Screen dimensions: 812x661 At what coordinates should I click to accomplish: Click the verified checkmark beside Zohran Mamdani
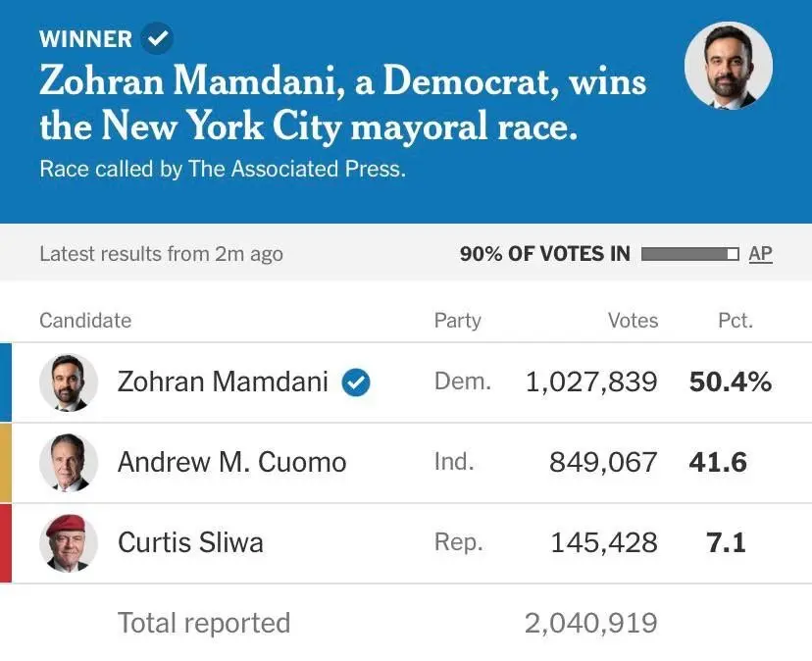(356, 382)
